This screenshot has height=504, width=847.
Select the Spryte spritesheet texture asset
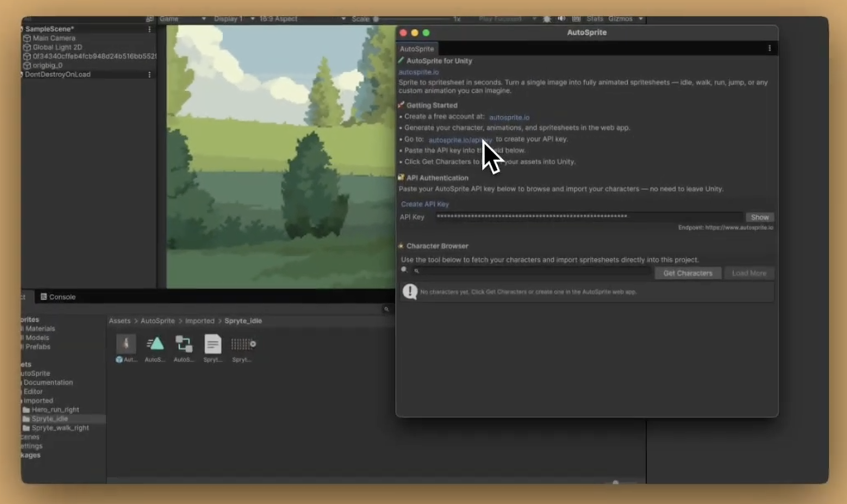click(x=243, y=344)
